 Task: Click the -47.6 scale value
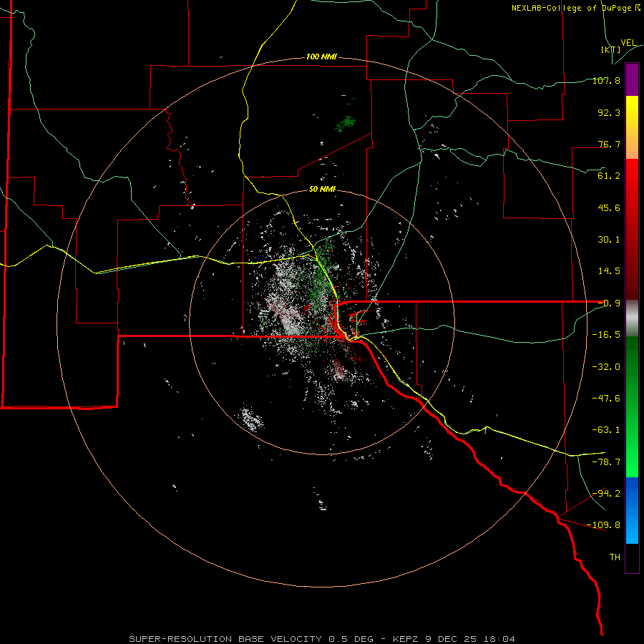[606, 399]
